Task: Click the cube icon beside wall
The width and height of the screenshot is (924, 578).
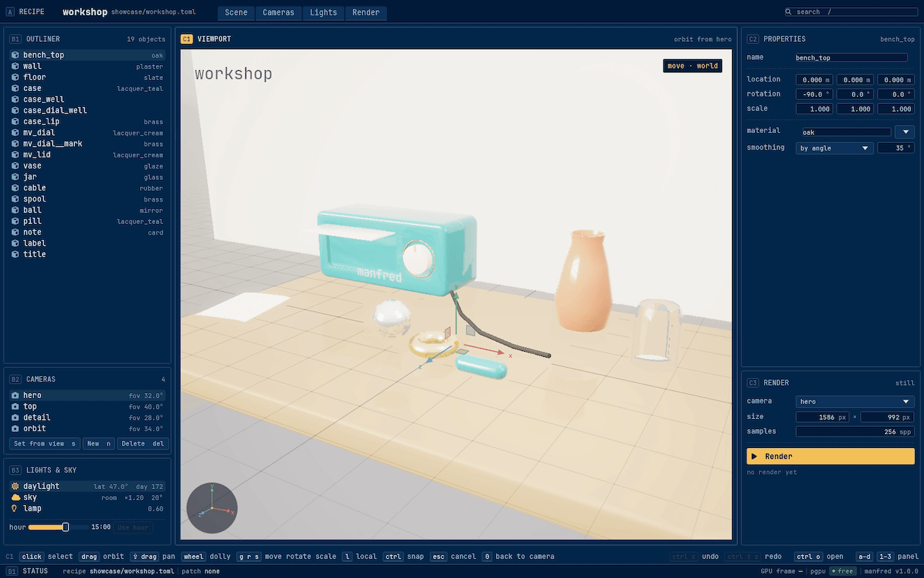Action: (x=15, y=66)
